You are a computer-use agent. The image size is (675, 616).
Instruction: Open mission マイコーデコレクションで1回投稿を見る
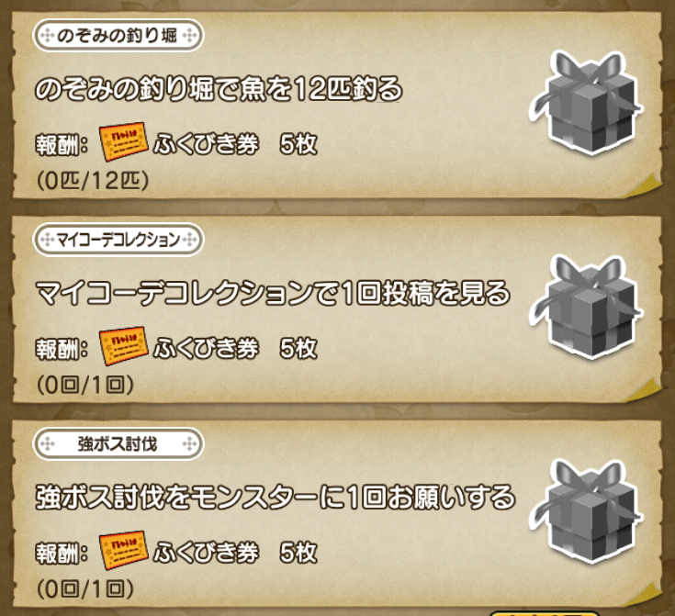(273, 293)
